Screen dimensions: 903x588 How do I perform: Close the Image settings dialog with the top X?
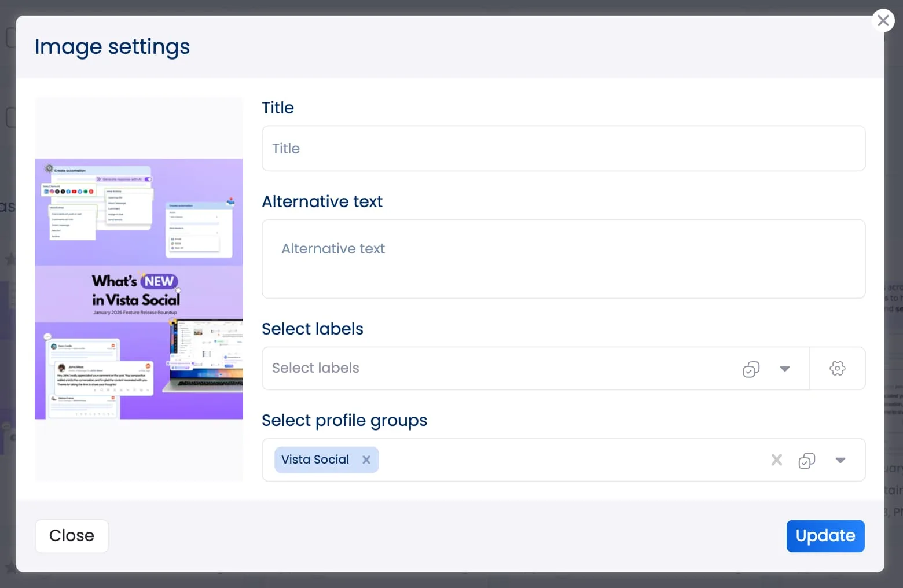coord(883,20)
